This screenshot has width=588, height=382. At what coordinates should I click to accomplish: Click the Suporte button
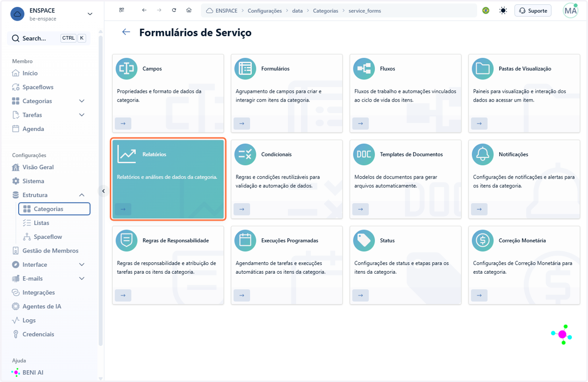pyautogui.click(x=533, y=10)
